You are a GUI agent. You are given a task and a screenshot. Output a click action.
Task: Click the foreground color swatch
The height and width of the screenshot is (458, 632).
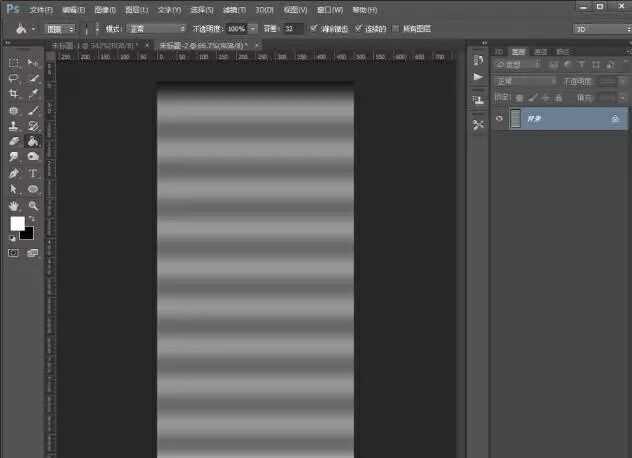[17, 224]
